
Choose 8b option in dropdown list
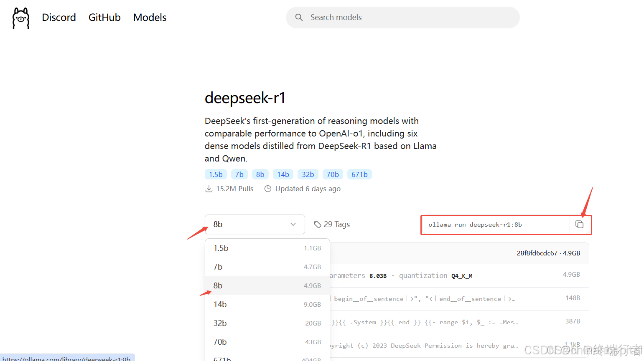(x=267, y=286)
